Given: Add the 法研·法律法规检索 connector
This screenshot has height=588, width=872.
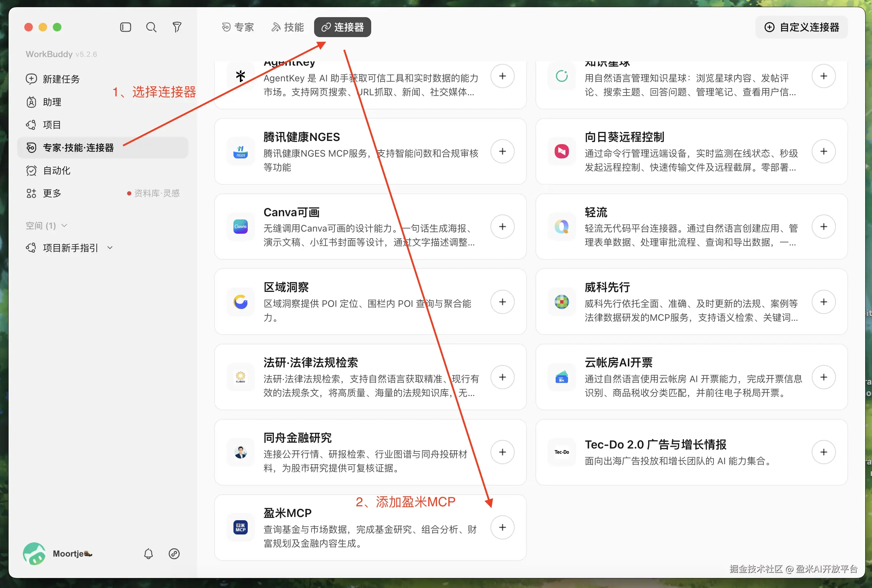Looking at the screenshot, I should 502,377.
